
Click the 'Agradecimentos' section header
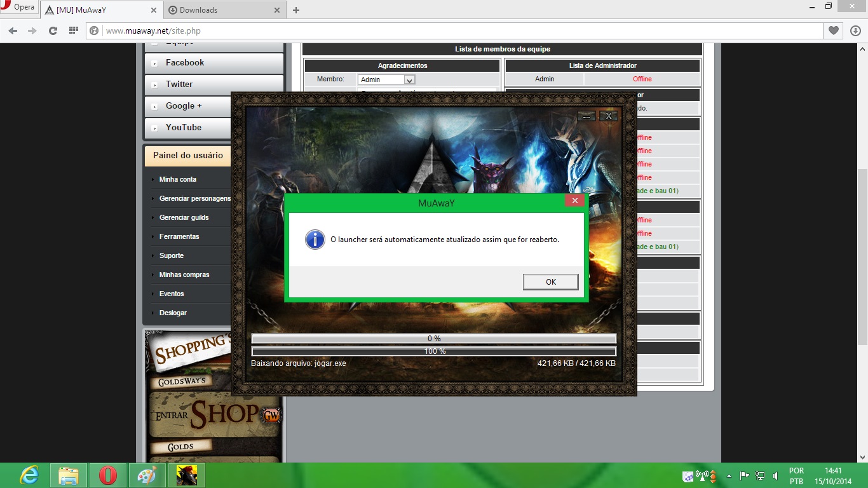click(402, 65)
